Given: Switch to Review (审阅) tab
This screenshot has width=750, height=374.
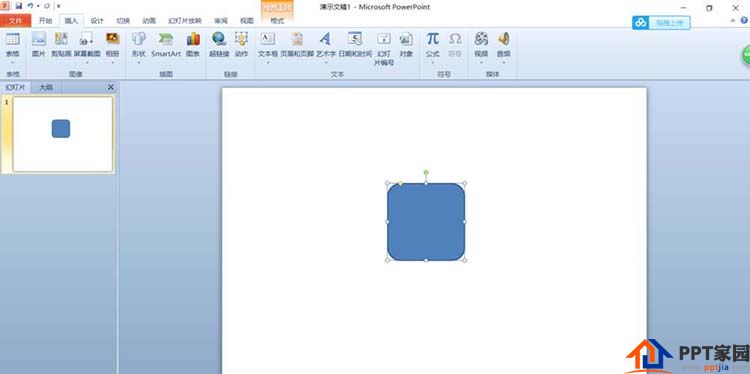Looking at the screenshot, I should 221,21.
